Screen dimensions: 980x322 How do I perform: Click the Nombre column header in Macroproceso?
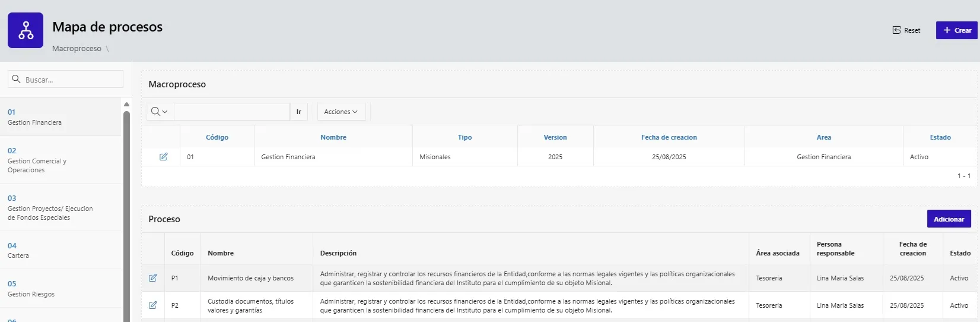click(x=333, y=137)
